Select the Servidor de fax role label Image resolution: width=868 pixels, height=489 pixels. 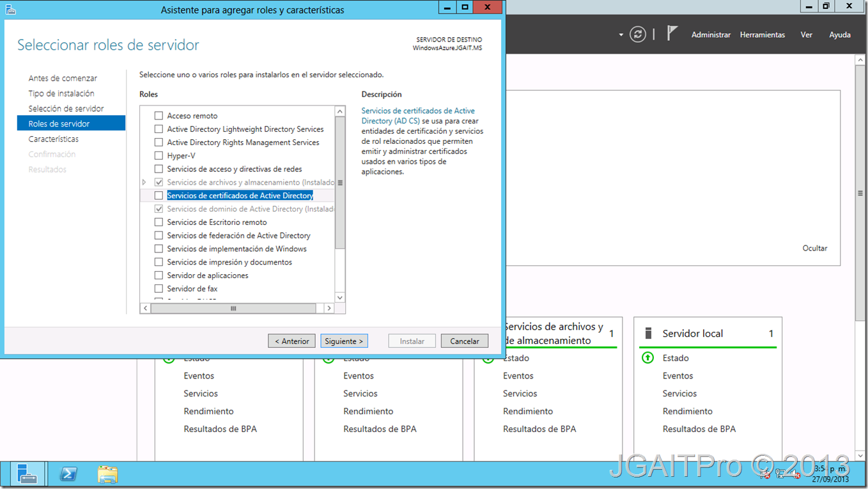click(192, 289)
